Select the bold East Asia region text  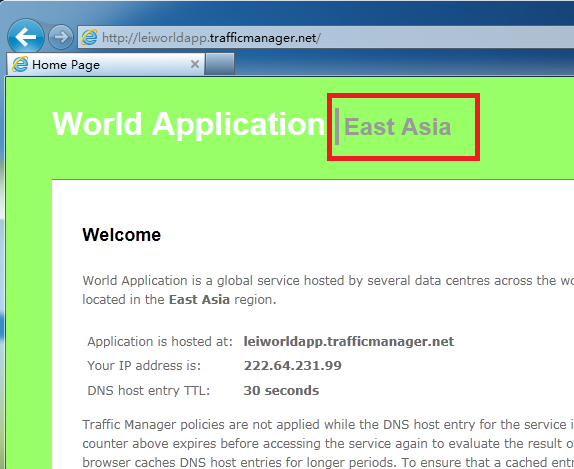click(x=199, y=299)
